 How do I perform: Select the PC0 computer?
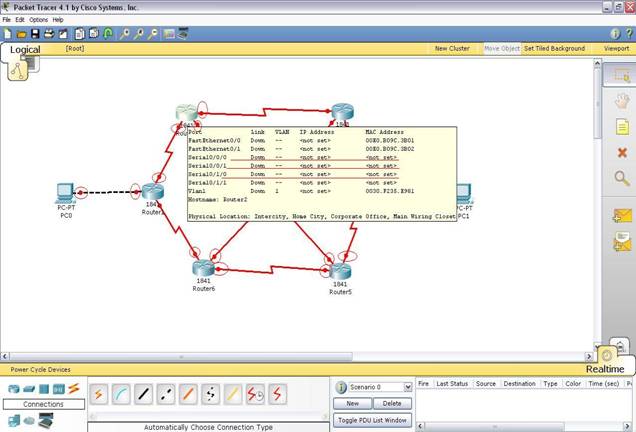tap(66, 193)
